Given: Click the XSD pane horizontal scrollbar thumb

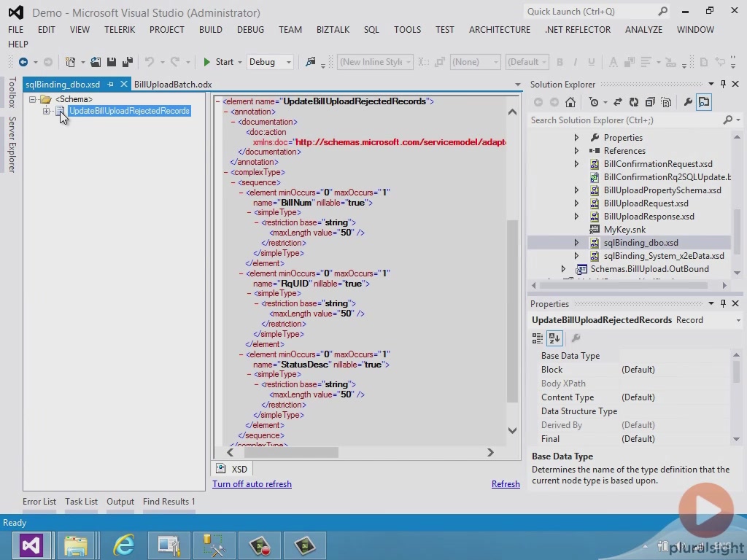Looking at the screenshot, I should tap(290, 452).
